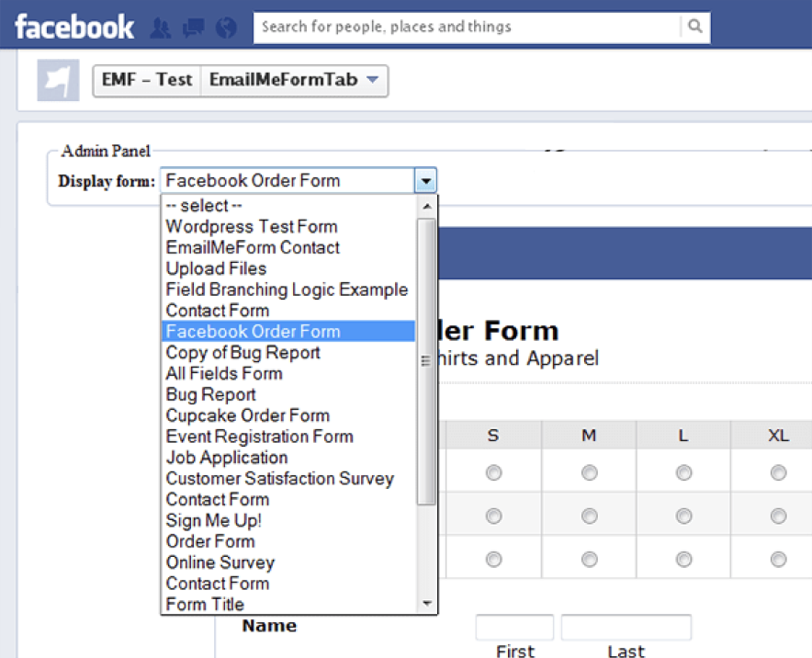Open friend requests icon
This screenshot has width=812, height=658.
click(161, 28)
